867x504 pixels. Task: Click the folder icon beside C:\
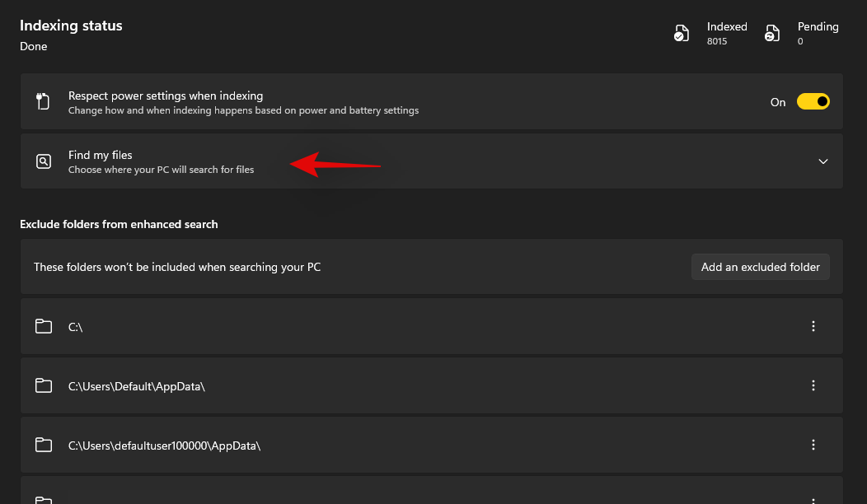coord(44,327)
